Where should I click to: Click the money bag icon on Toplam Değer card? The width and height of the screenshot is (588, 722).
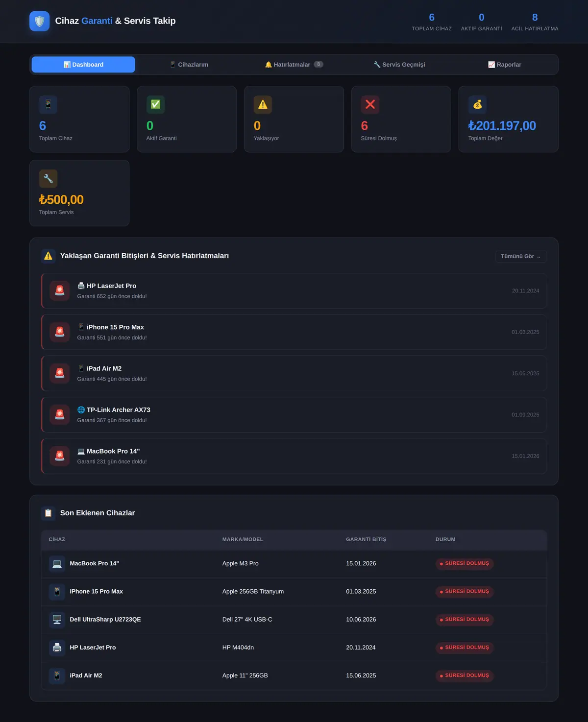click(x=477, y=104)
